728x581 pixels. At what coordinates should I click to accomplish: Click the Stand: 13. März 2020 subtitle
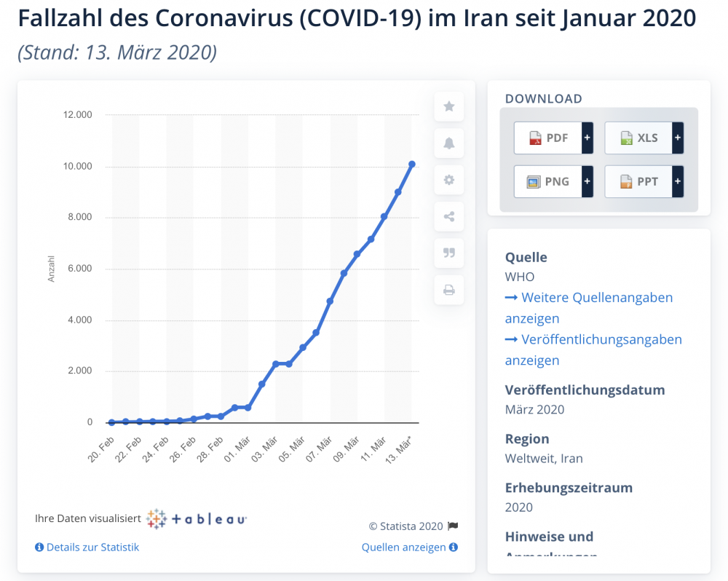click(117, 52)
